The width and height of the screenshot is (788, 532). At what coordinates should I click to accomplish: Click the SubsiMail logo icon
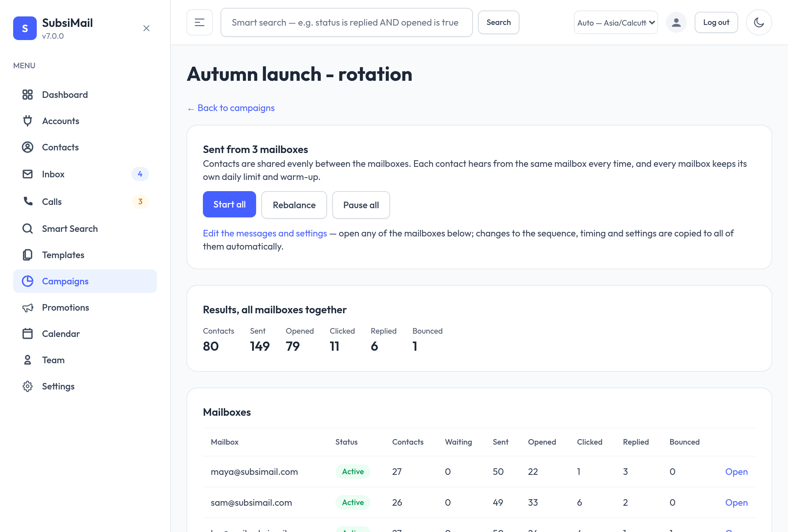point(25,28)
